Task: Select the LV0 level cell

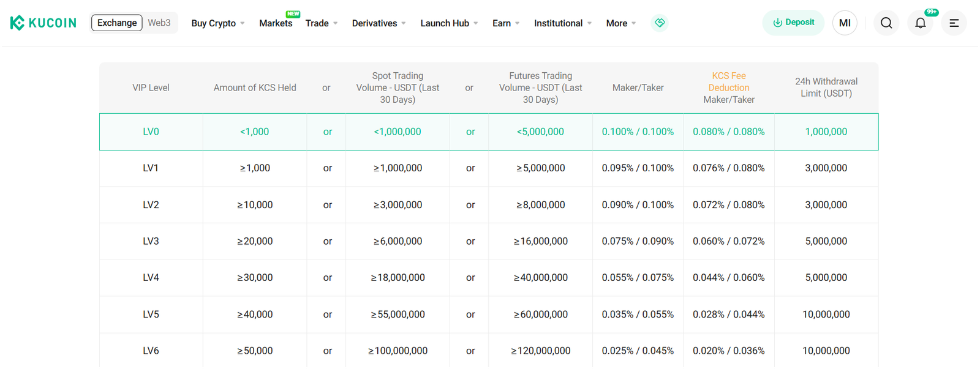Action: (x=151, y=132)
